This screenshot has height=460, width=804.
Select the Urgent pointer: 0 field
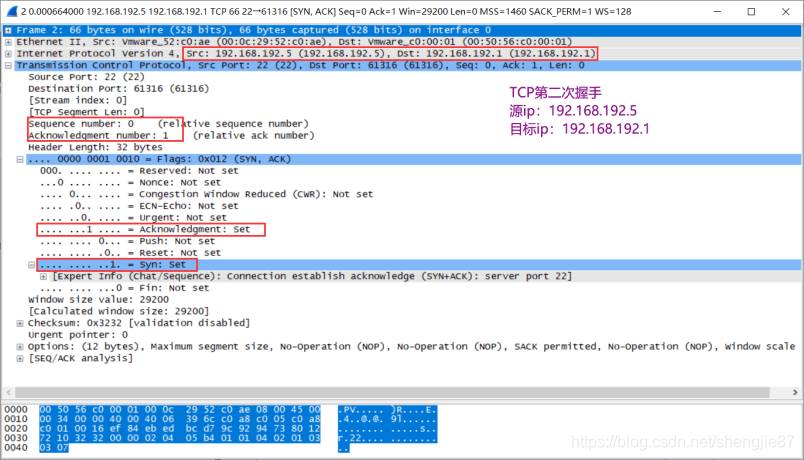tap(75, 334)
